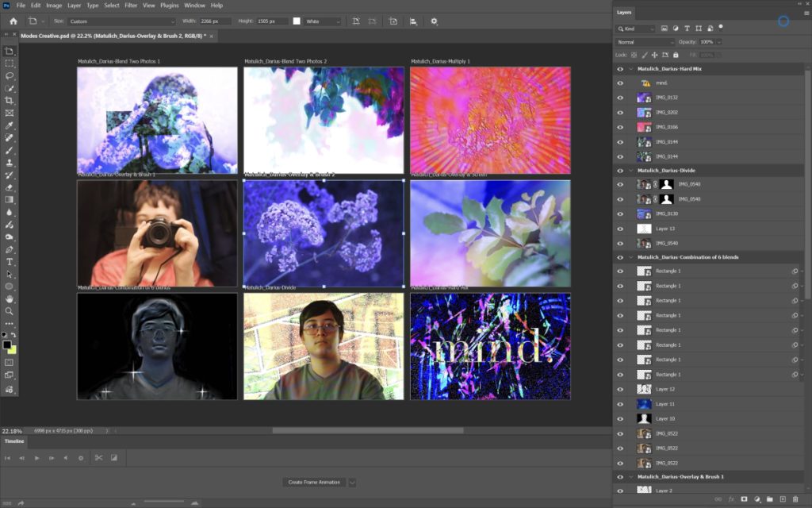Toggle visibility of IMG_0130 layer

point(620,214)
